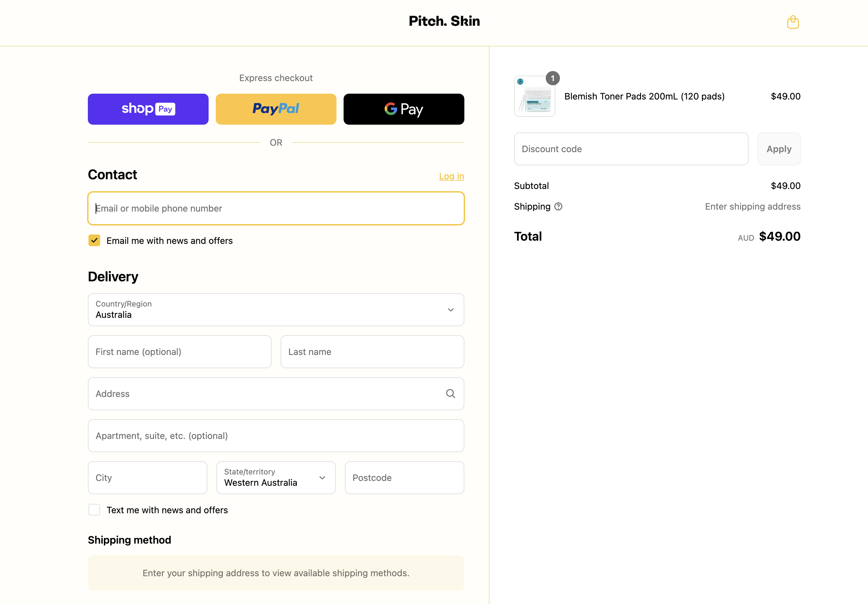The width and height of the screenshot is (868, 604).
Task: Click the quantity badge on the product image
Action: click(553, 78)
